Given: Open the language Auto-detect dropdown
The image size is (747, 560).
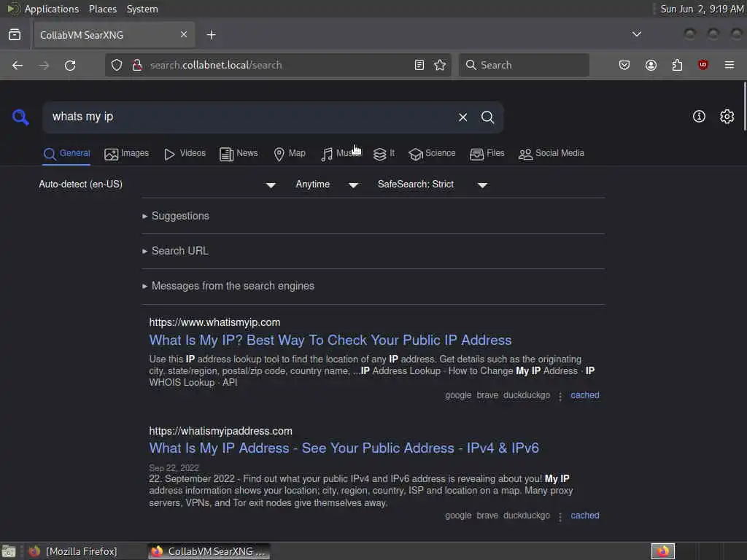Looking at the screenshot, I should [158, 184].
